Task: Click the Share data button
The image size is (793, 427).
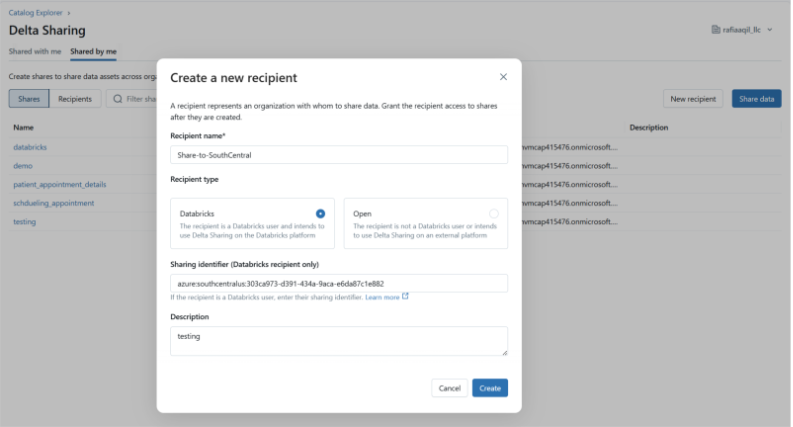Action: click(757, 99)
